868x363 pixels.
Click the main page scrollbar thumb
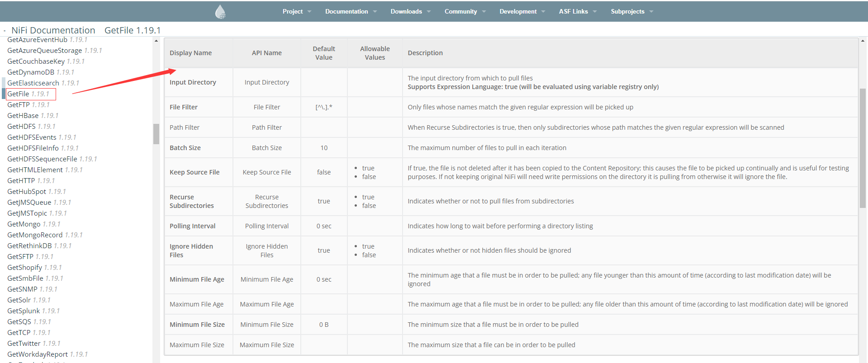[863, 148]
